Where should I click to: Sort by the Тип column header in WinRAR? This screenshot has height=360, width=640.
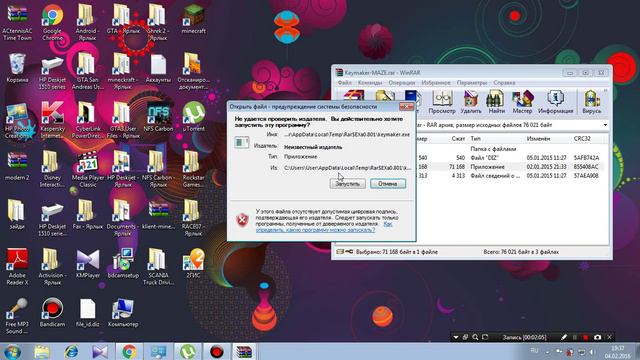[x=475, y=139]
